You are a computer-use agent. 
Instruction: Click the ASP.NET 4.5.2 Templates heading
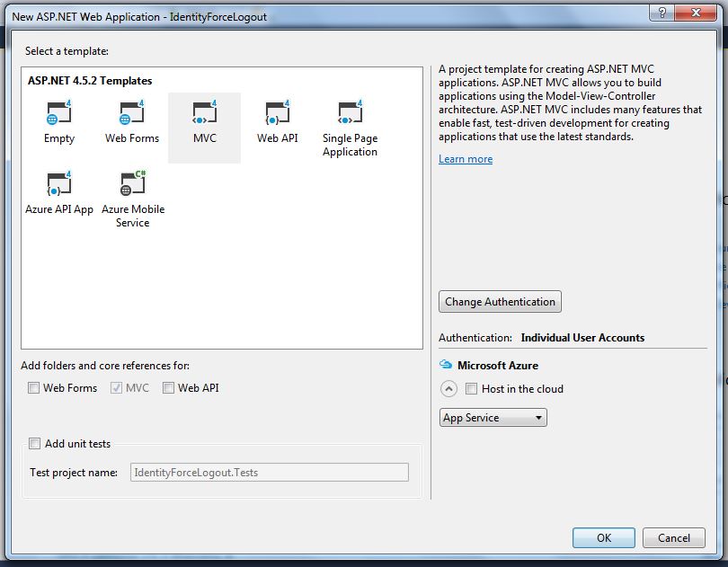click(x=90, y=80)
